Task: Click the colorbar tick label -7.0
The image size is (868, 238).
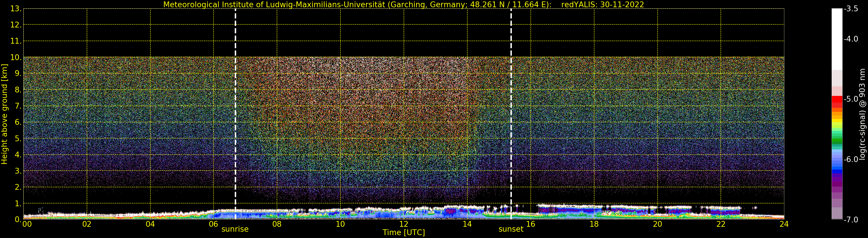Action: point(851,220)
